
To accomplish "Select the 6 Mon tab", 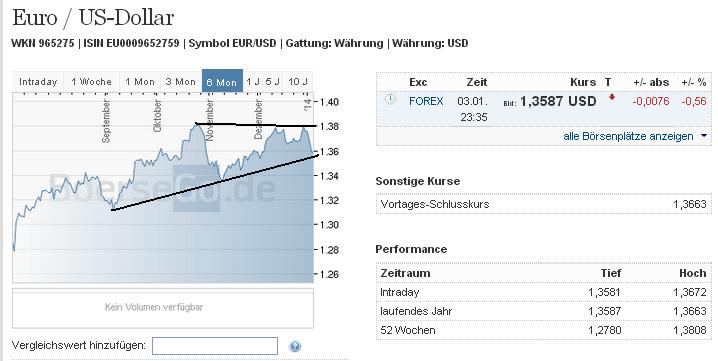I will click(x=222, y=82).
